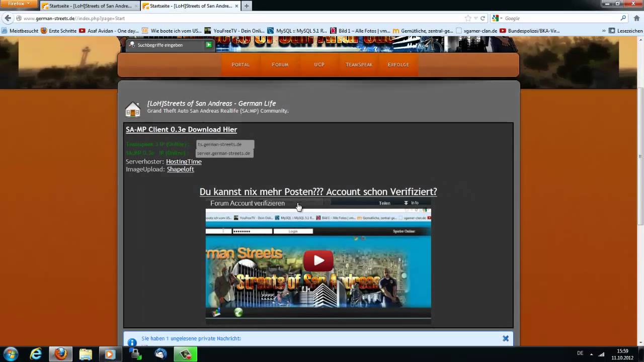Switch to Firefox in the taskbar
Image resolution: width=644 pixels, height=362 pixels.
[x=61, y=354]
